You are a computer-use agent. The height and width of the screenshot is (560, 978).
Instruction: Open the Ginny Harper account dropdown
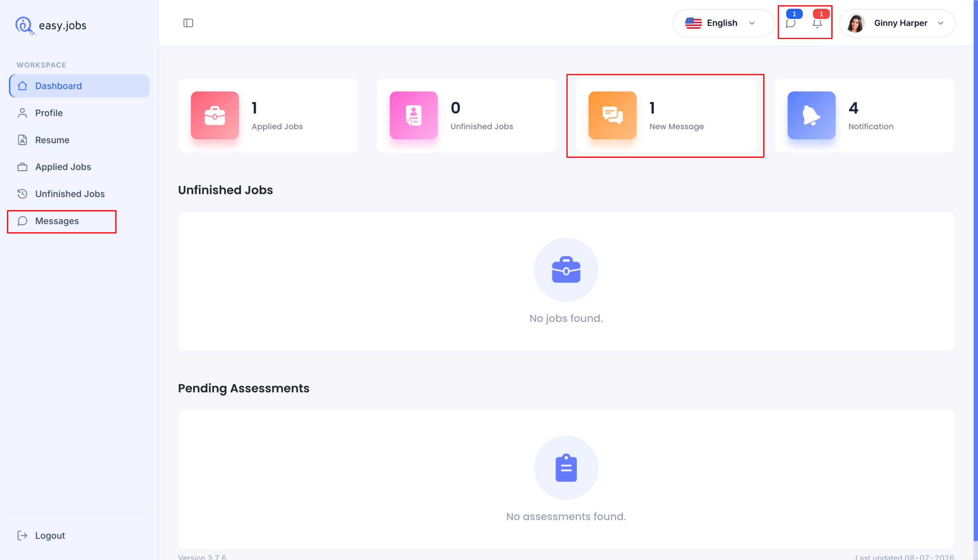pos(897,23)
